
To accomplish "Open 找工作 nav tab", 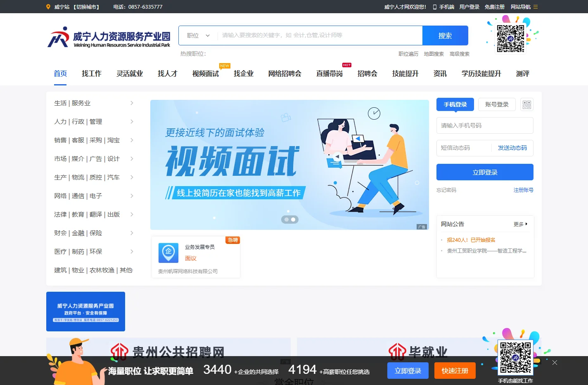I will pos(92,73).
